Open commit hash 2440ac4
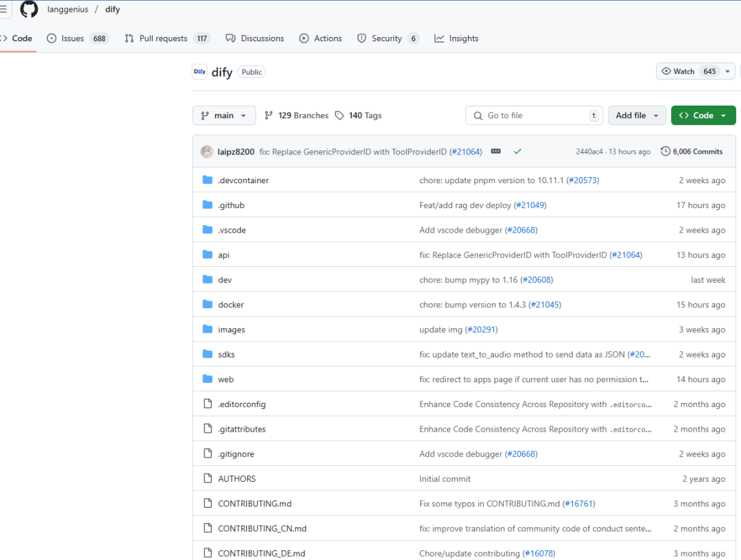The width and height of the screenshot is (741, 560). pyautogui.click(x=589, y=152)
